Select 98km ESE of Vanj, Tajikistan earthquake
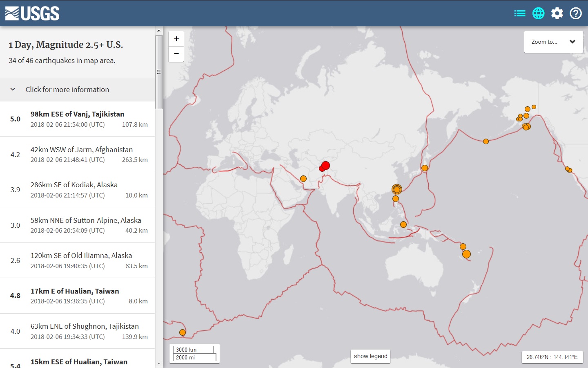The height and width of the screenshot is (368, 588). 78,119
